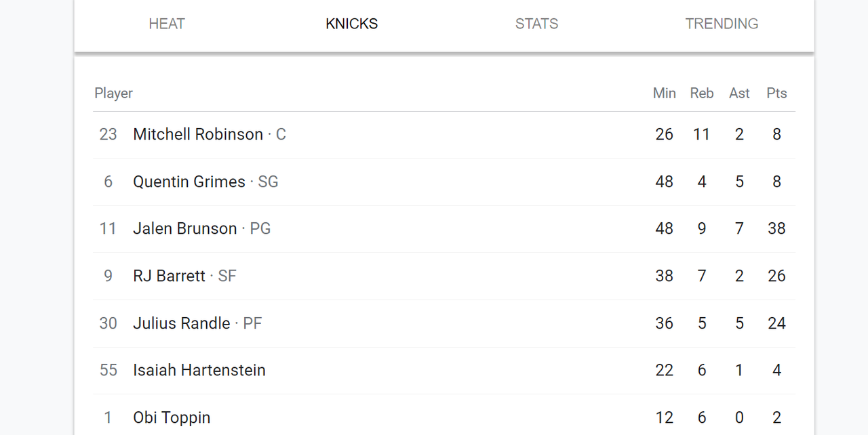Click Julius Randle's 36 minutes value
The height and width of the screenshot is (435, 868).
tap(665, 323)
